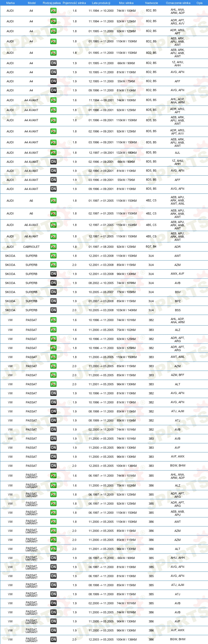Viewport: 208px width, 644px height.
Task: Click the Marka column header
Action: pyautogui.click(x=10, y=3)
